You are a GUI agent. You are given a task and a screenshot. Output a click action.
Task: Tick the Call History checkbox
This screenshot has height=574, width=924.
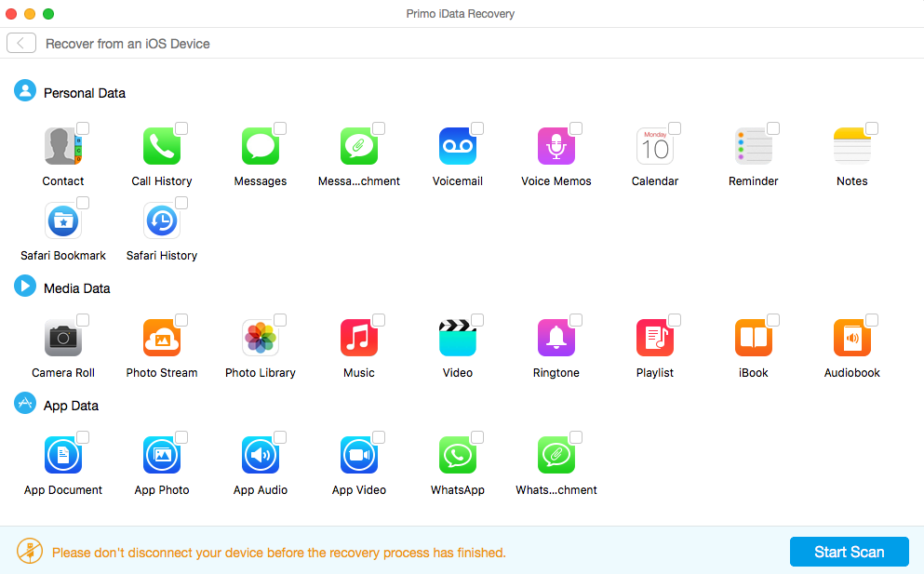(181, 128)
